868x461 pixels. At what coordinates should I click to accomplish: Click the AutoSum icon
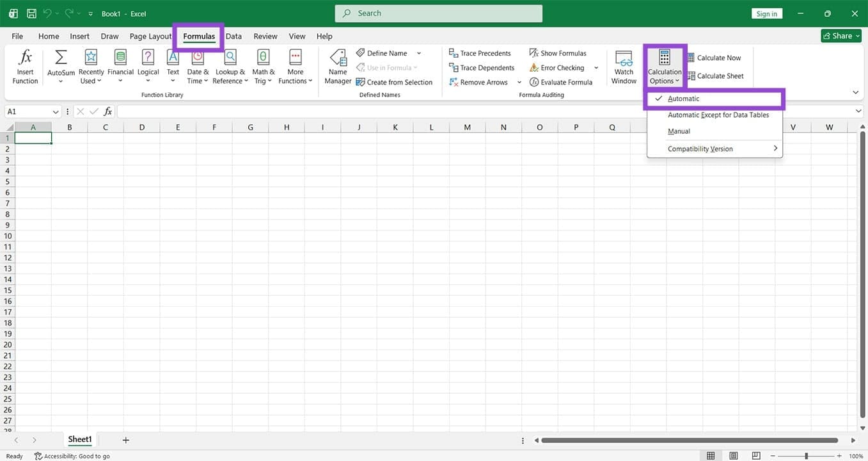click(x=60, y=59)
